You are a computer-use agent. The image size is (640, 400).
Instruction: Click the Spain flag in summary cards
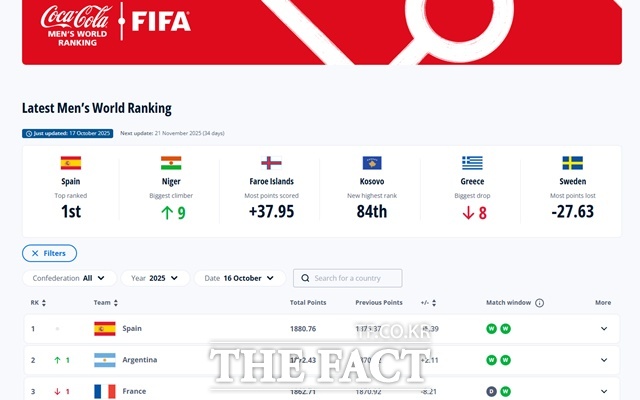click(x=71, y=163)
